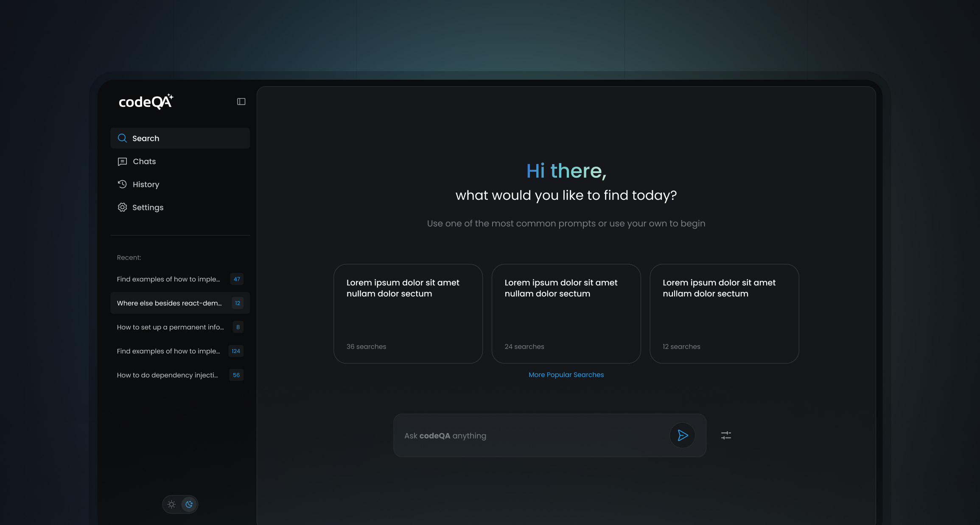Open the Settings menu item
Screen dimensions: 980x525
tap(180, 207)
